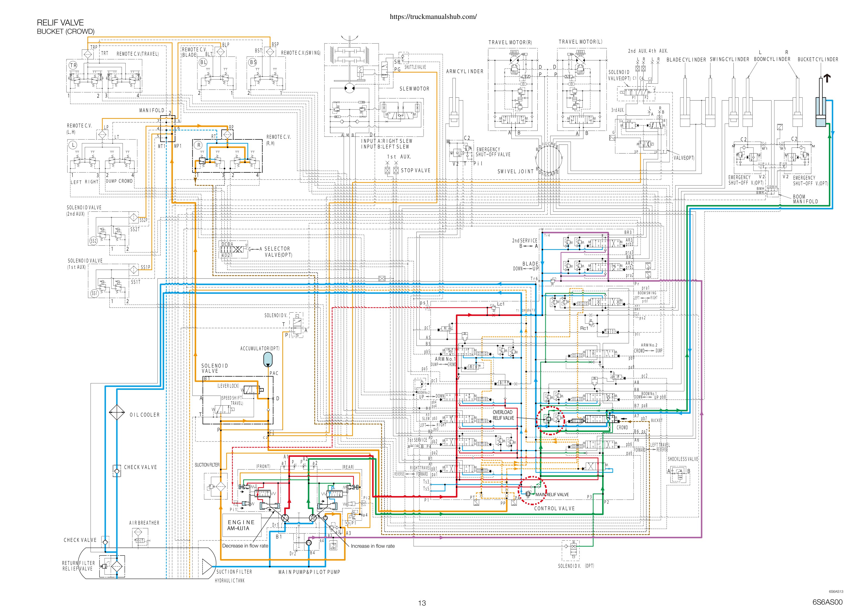Click the P1 front pump circle
868x614 pixels.
(285, 518)
